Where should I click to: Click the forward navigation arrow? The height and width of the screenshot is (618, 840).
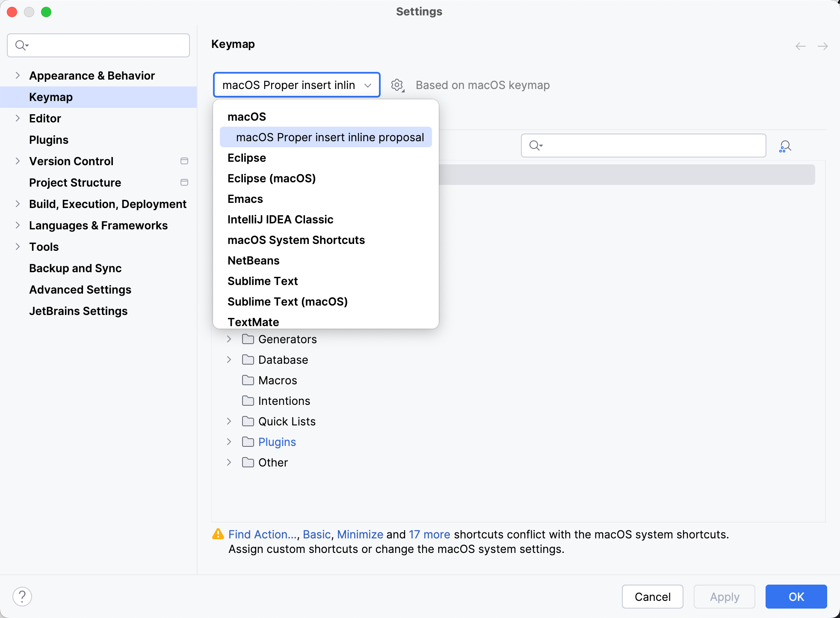point(823,46)
